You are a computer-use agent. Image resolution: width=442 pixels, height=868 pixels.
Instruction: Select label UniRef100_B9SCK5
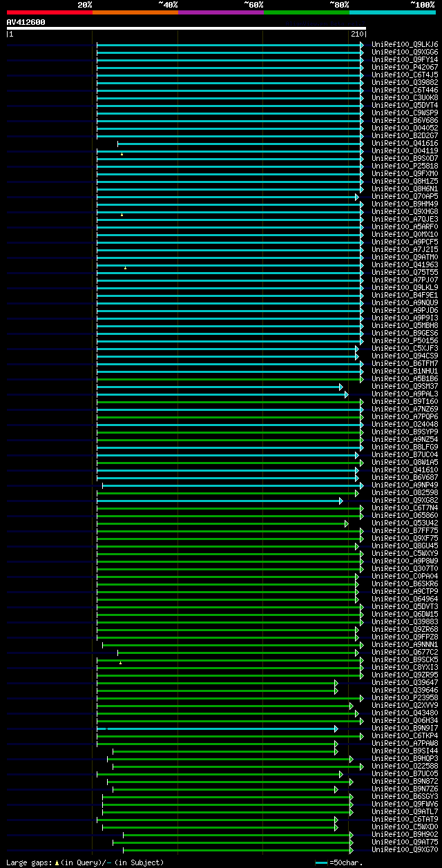(405, 659)
